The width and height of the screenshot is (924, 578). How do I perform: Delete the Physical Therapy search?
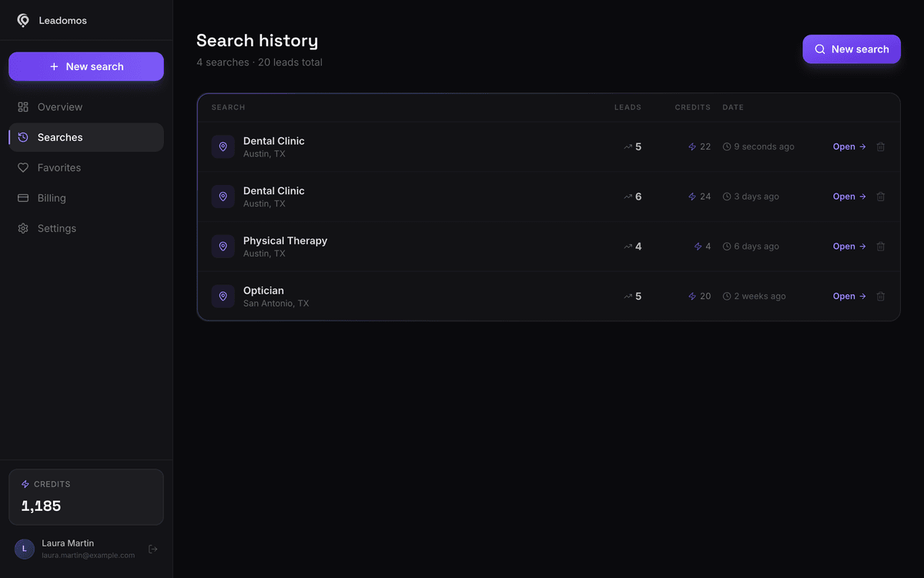coord(881,247)
